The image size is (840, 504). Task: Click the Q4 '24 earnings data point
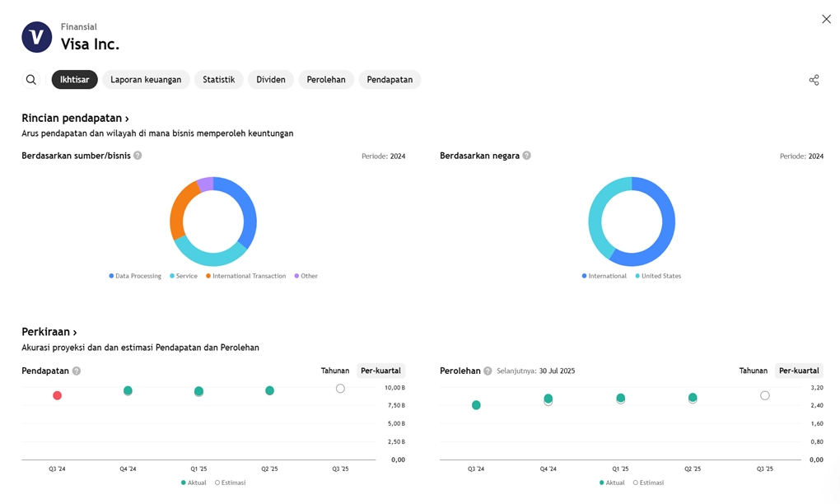(x=548, y=399)
